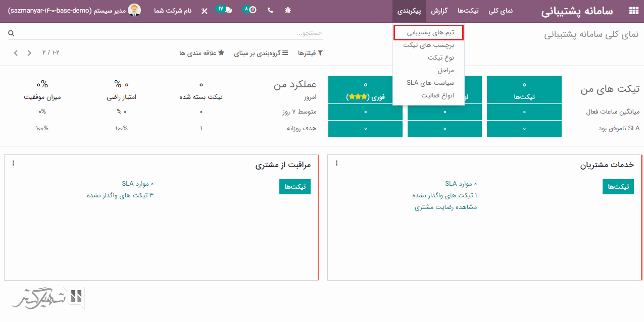The height and width of the screenshot is (322, 644).
Task: Open مشاهده رضایت مشتری link
Action: [445, 207]
